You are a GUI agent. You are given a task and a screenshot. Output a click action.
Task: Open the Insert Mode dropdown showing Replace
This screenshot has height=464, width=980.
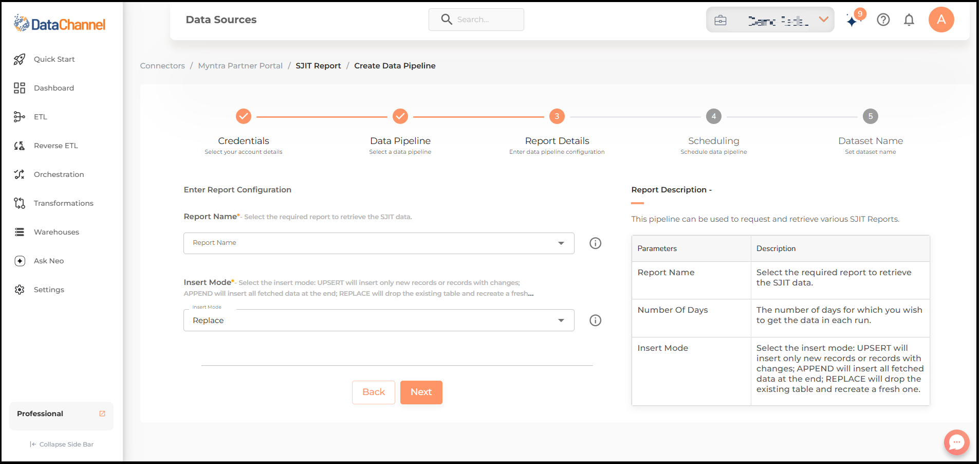(x=379, y=320)
